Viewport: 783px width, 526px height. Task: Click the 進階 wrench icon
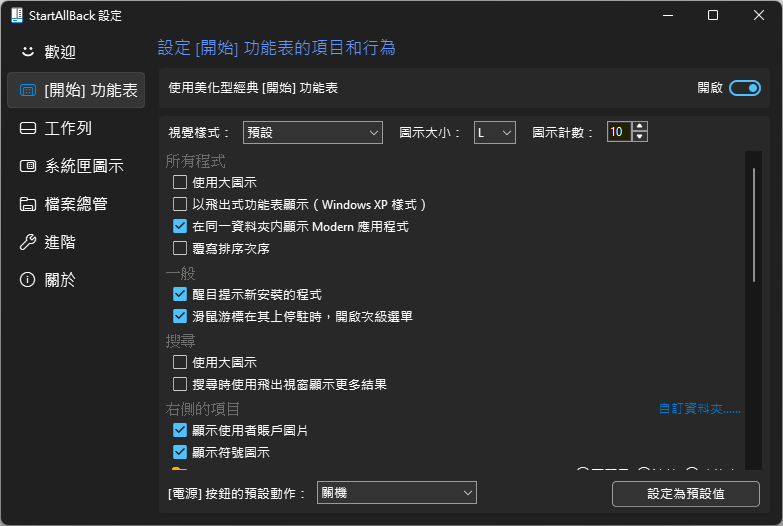point(28,242)
